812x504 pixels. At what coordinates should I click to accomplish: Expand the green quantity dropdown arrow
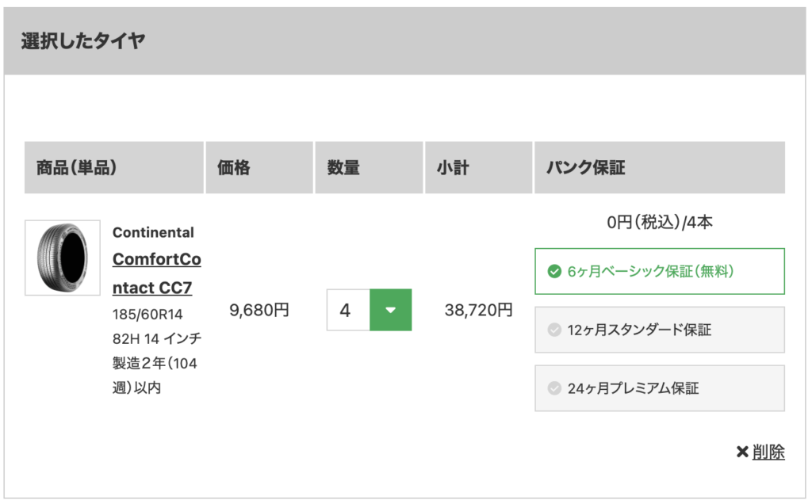click(x=390, y=310)
